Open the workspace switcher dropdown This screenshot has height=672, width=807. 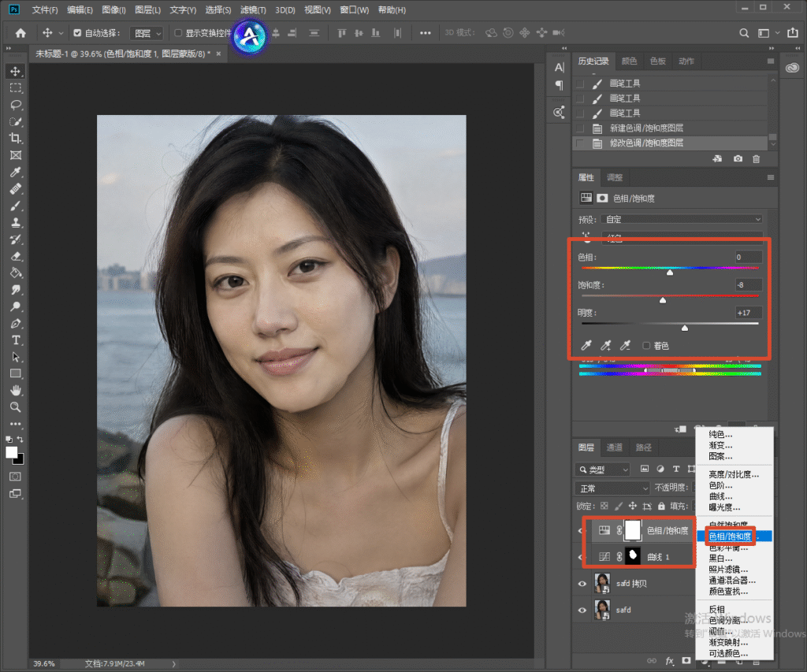pos(768,33)
